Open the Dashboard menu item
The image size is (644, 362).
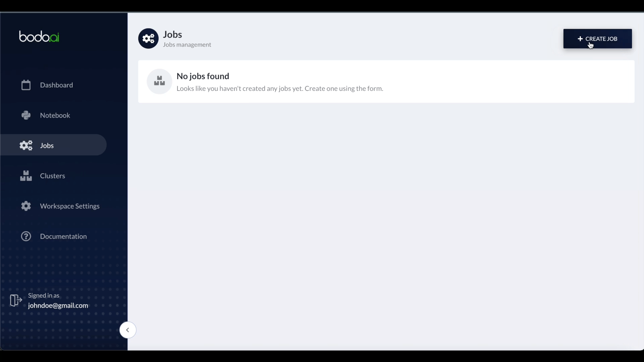point(56,85)
